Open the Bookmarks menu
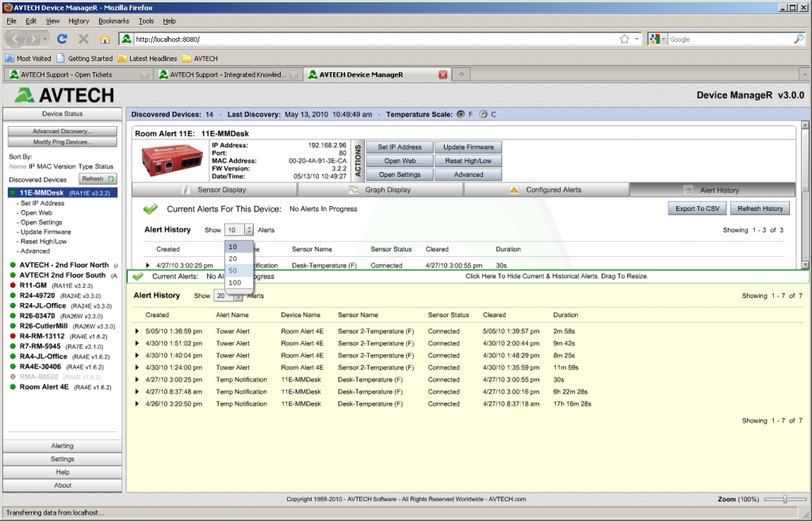This screenshot has width=812, height=521. click(x=113, y=21)
